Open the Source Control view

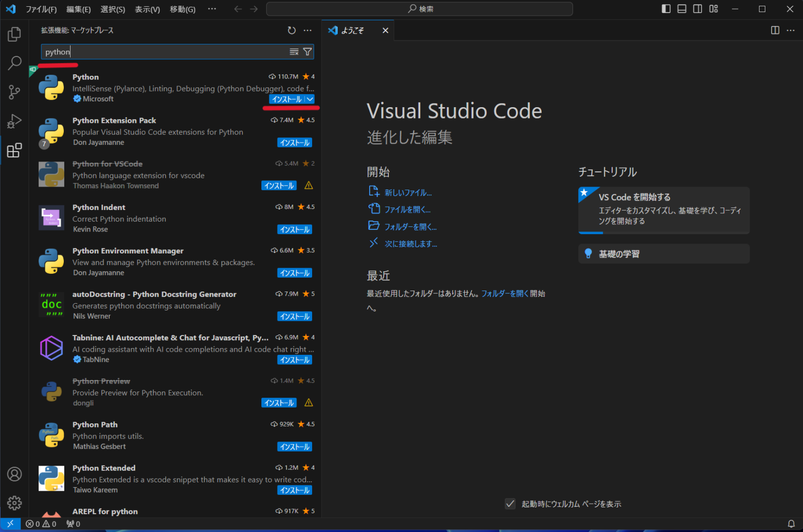[14, 92]
